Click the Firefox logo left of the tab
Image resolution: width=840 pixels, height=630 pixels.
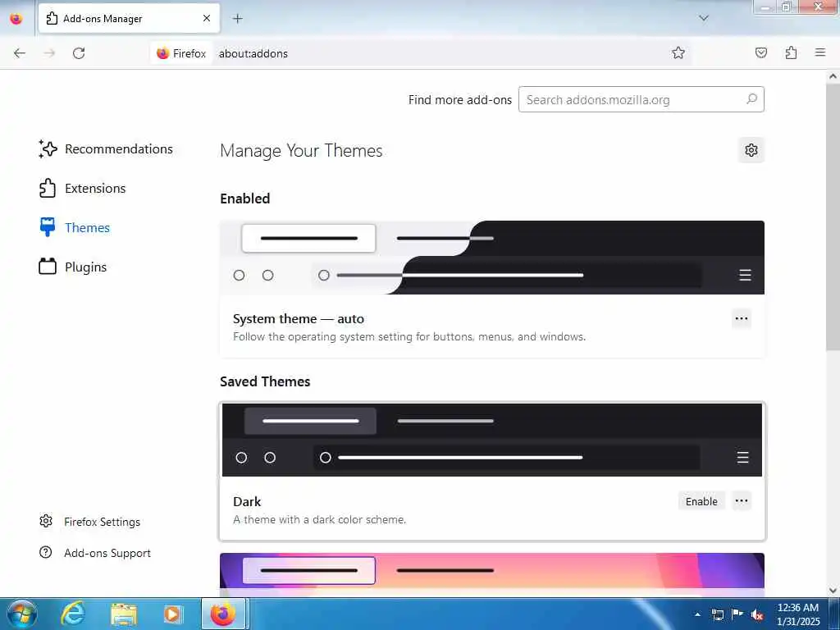pyautogui.click(x=16, y=19)
